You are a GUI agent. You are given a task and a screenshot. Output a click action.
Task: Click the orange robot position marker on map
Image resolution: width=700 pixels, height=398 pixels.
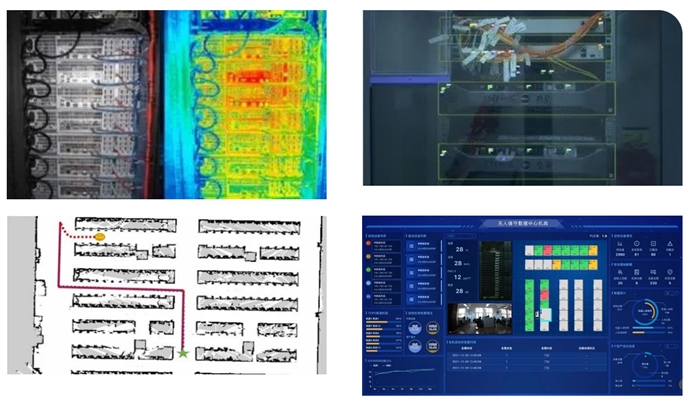pyautogui.click(x=100, y=236)
